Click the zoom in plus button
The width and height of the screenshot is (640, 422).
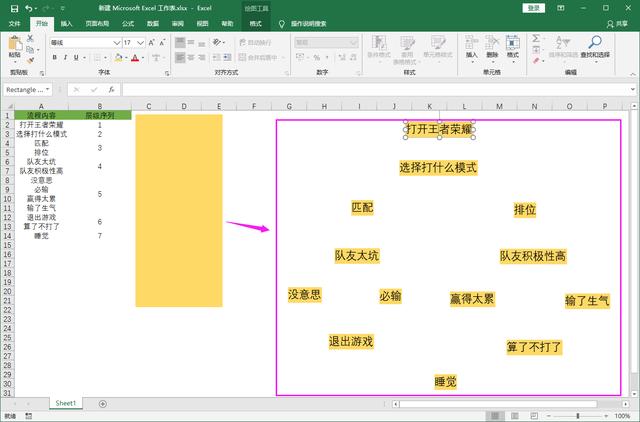tap(606, 415)
